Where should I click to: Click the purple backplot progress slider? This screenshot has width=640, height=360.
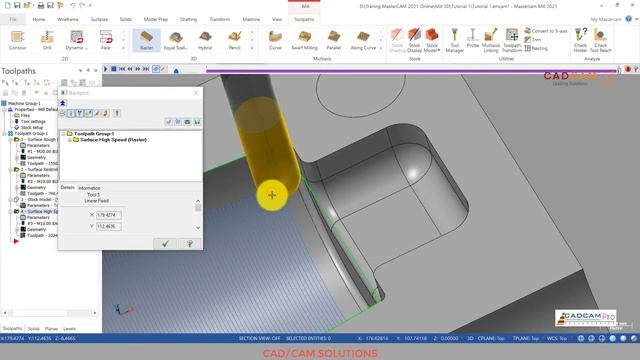[411, 71]
